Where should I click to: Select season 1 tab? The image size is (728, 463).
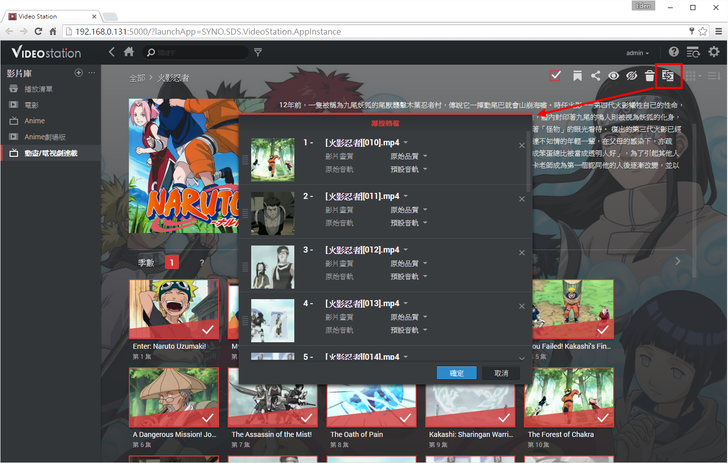[x=171, y=262]
